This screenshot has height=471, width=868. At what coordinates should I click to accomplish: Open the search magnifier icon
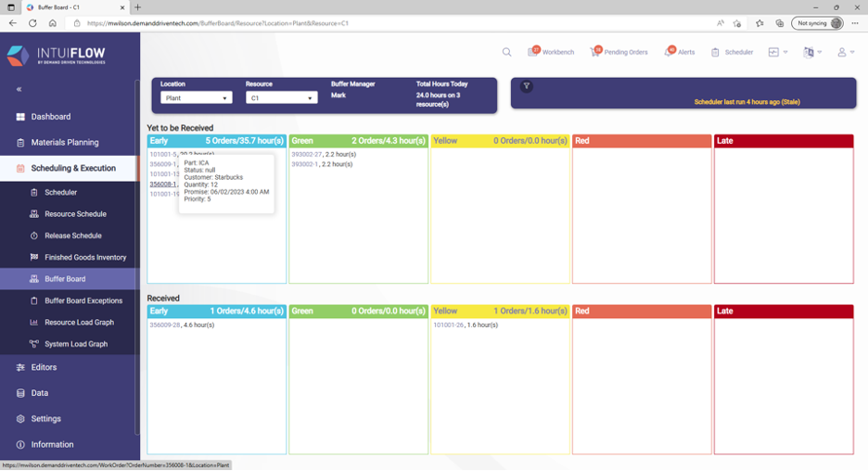(x=506, y=52)
